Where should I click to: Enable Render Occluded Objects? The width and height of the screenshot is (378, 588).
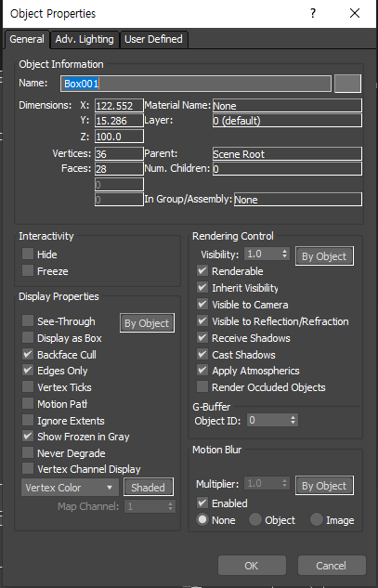pos(202,387)
